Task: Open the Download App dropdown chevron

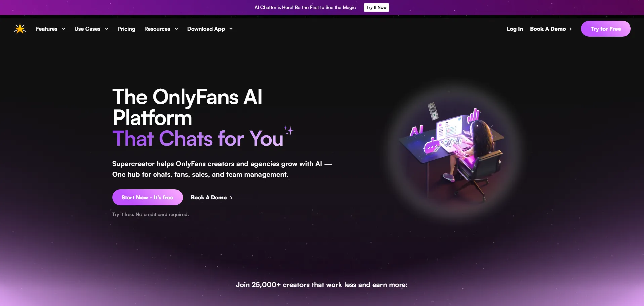Action: pyautogui.click(x=231, y=29)
